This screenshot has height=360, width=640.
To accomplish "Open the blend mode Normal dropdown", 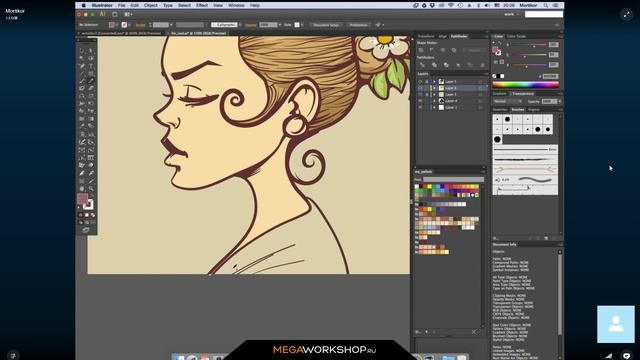I will tap(507, 101).
